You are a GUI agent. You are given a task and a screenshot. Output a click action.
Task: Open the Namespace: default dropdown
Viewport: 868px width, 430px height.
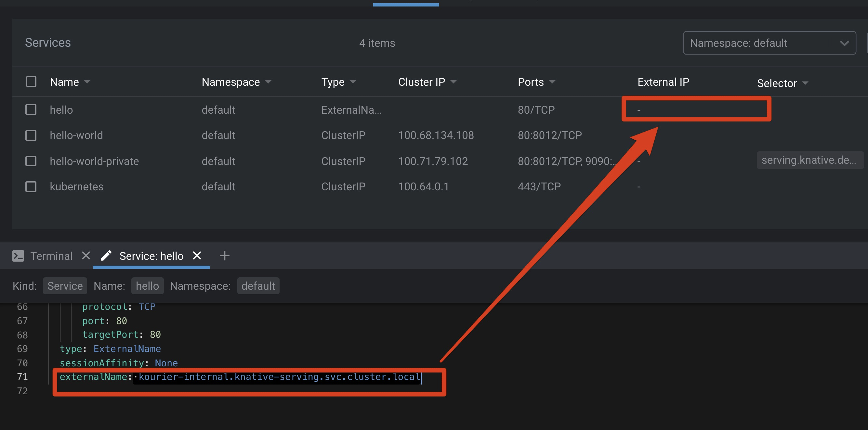point(769,43)
